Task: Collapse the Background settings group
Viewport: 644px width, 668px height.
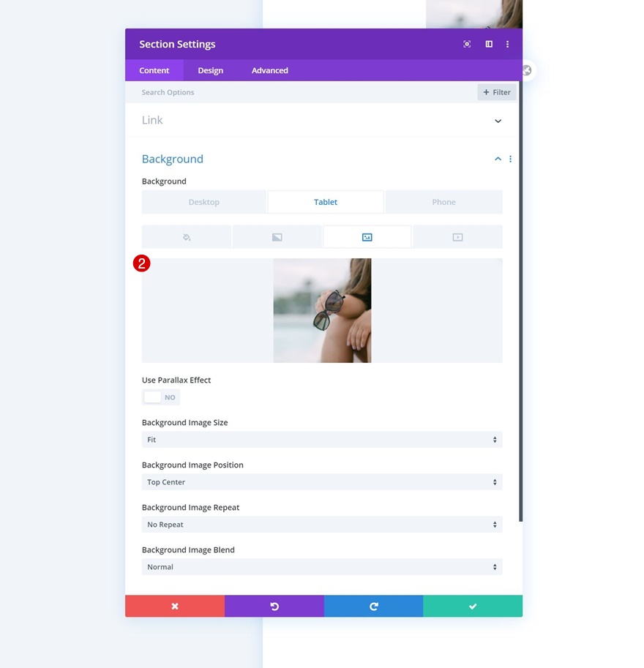Action: tap(498, 159)
